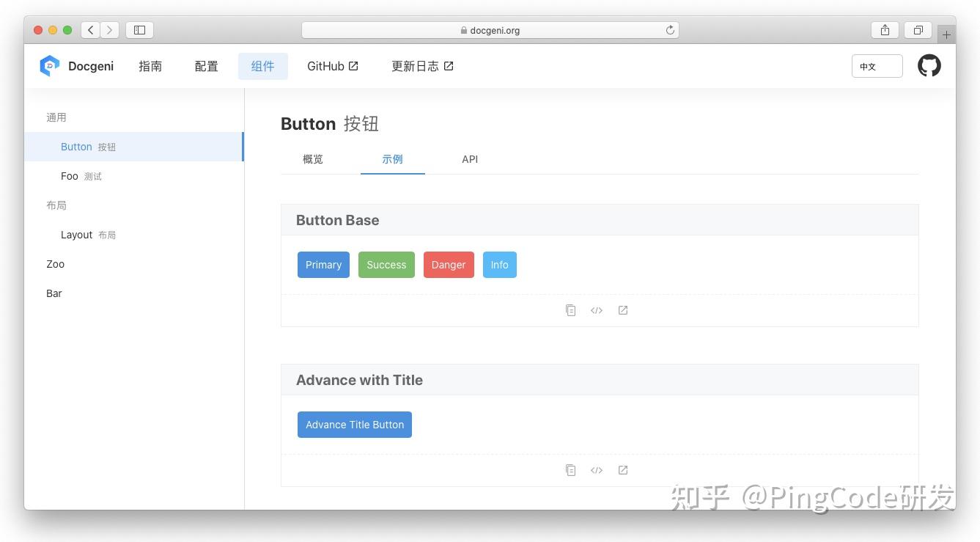Switch to the API tab
980x542 pixels.
click(x=470, y=159)
